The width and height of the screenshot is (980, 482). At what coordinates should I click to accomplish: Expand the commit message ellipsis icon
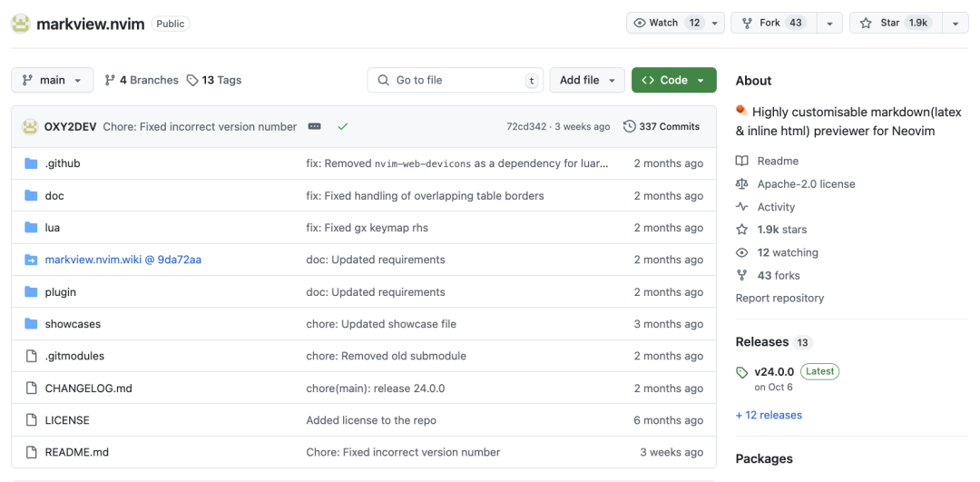click(314, 127)
